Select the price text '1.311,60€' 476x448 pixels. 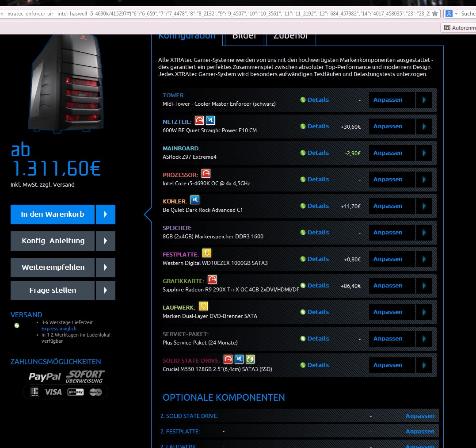point(57,169)
